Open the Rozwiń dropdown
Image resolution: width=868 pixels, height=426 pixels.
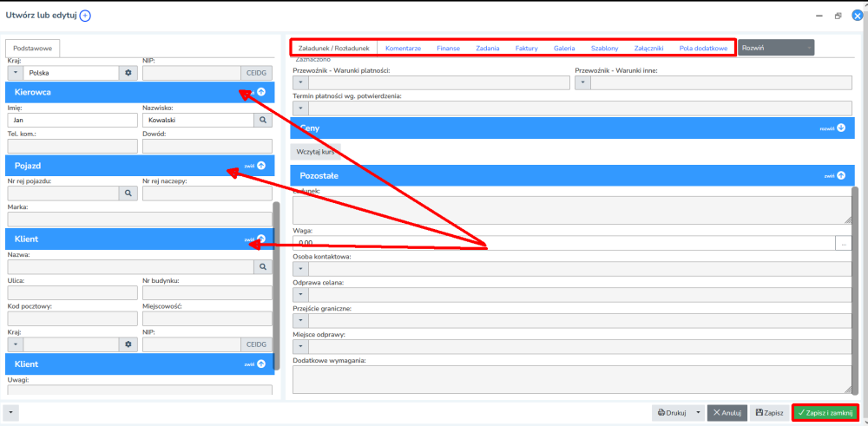(775, 48)
